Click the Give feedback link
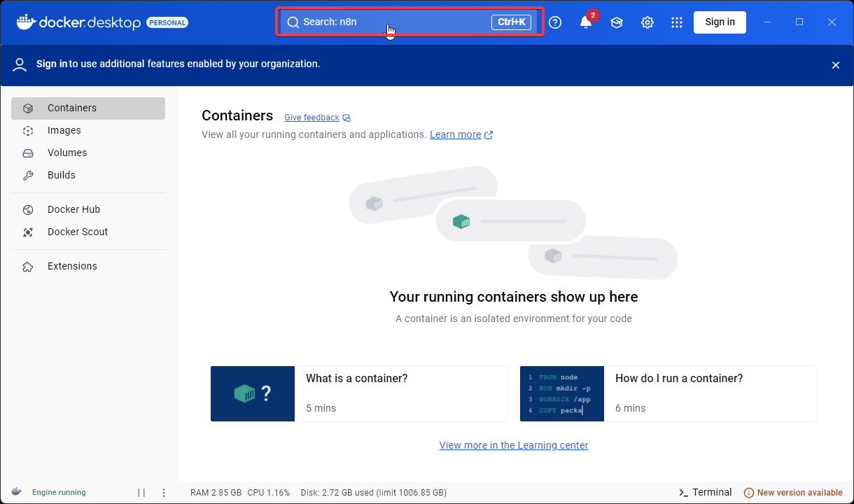The height and width of the screenshot is (504, 854). click(x=311, y=118)
